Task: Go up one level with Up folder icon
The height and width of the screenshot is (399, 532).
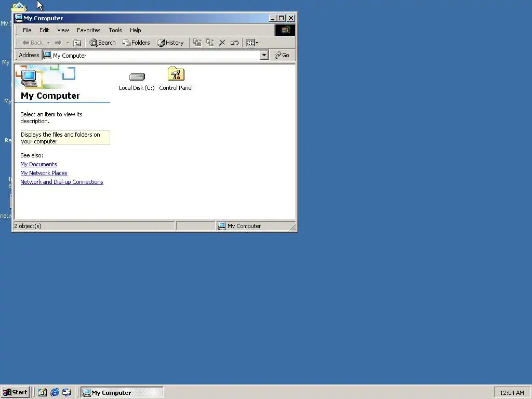Action: coord(77,43)
